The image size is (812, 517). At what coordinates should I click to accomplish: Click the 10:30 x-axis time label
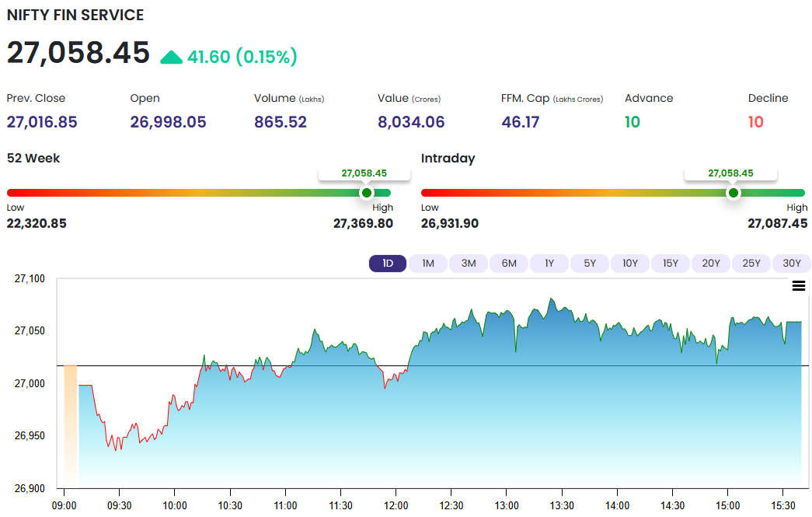230,505
